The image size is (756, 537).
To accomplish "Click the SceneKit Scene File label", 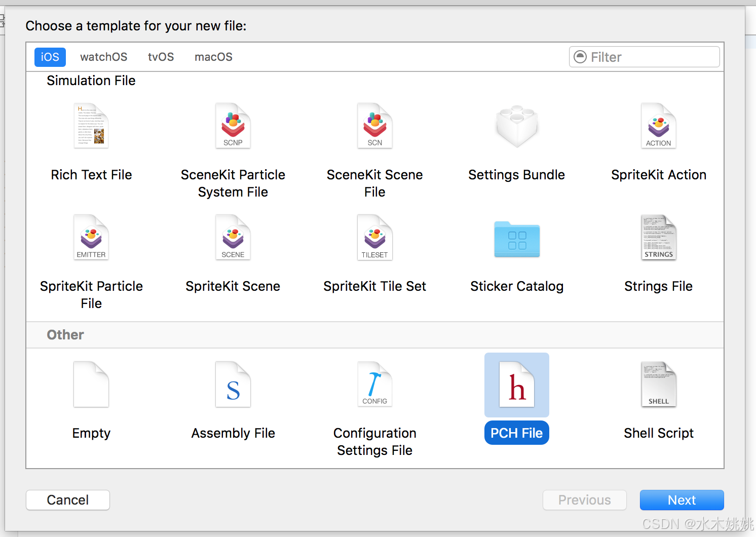I will tap(375, 183).
